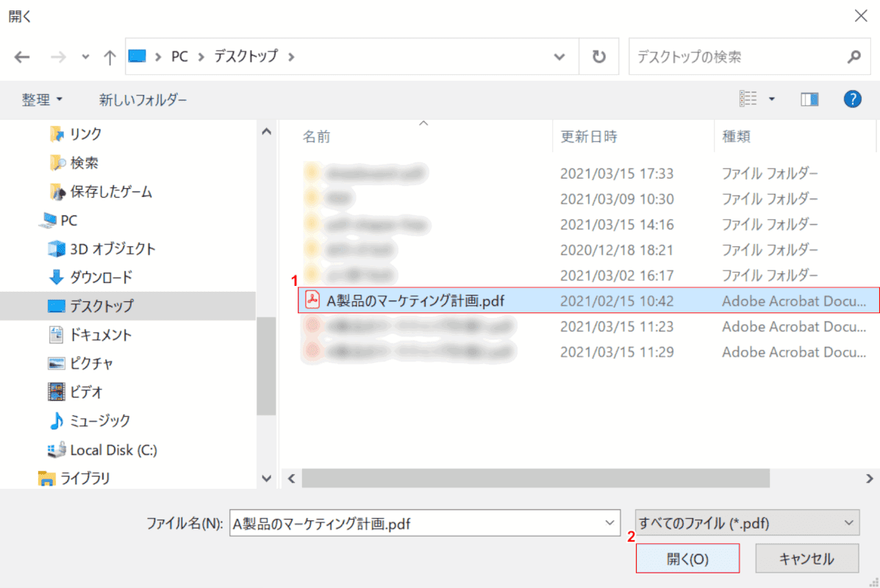This screenshot has height=588, width=880.
Task: Click the horizontal scrollbar thumb
Action: [x=535, y=478]
